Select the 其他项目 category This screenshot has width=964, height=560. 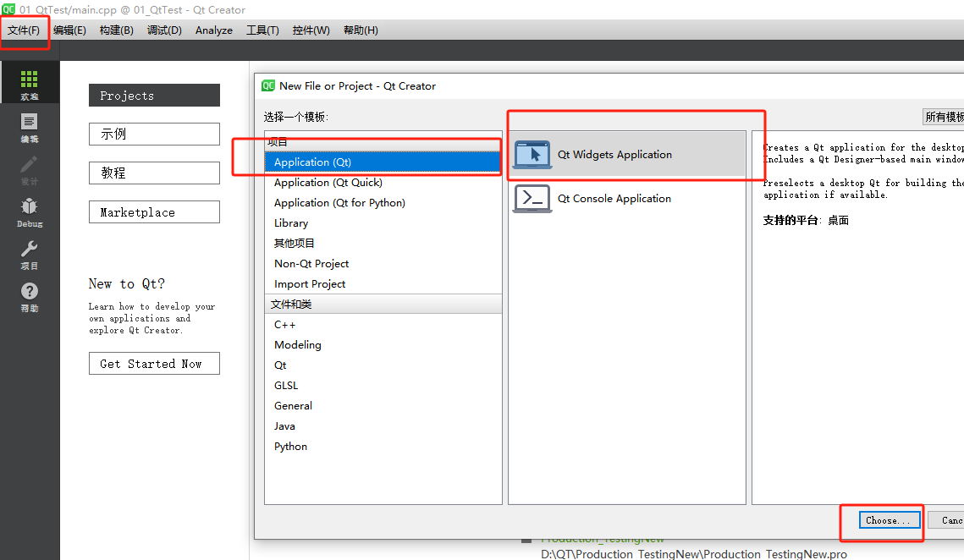tap(383, 244)
